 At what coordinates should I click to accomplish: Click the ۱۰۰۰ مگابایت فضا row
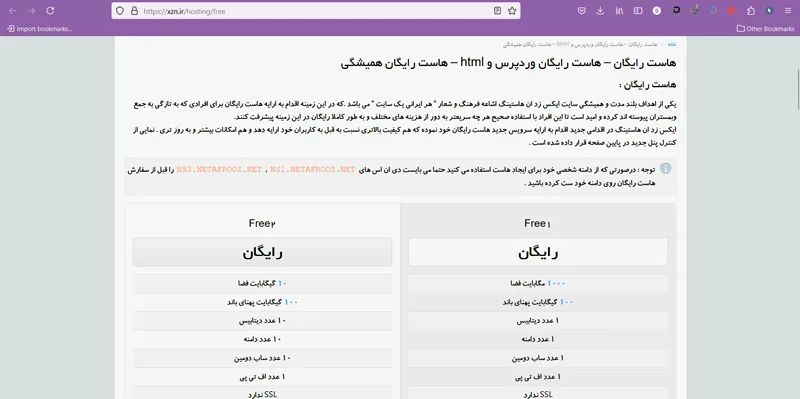[538, 283]
